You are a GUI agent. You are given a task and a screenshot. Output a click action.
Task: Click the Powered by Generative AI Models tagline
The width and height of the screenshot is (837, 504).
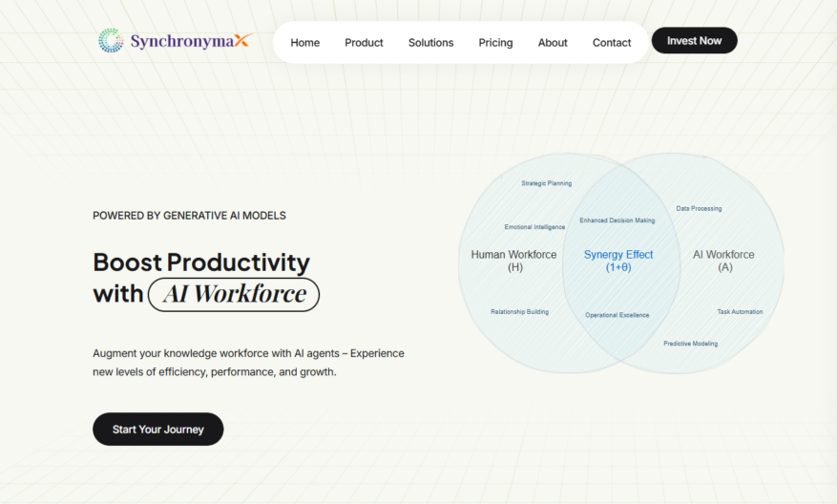(x=190, y=216)
